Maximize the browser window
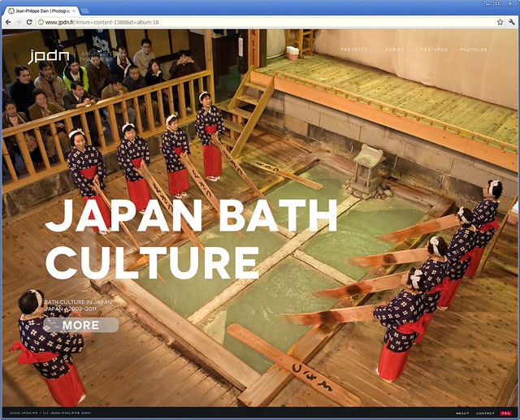The height and width of the screenshot is (420, 520). (x=498, y=3)
